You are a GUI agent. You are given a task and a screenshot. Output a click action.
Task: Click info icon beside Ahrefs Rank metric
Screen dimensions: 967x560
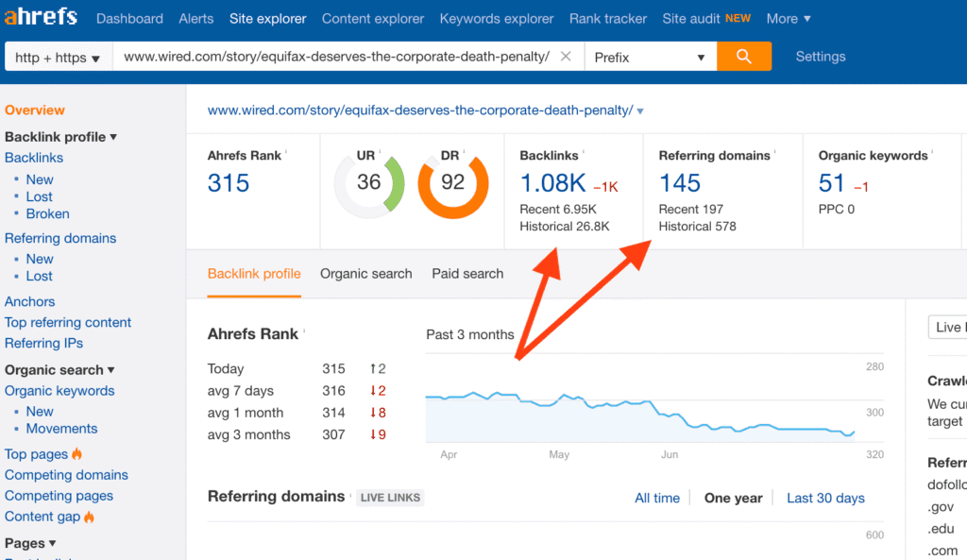[x=286, y=153]
